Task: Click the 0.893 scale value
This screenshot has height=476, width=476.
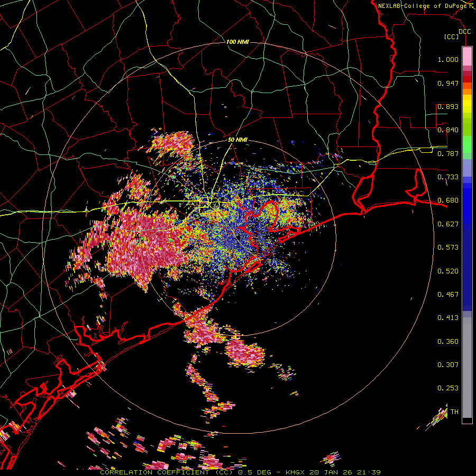Action: click(x=448, y=106)
